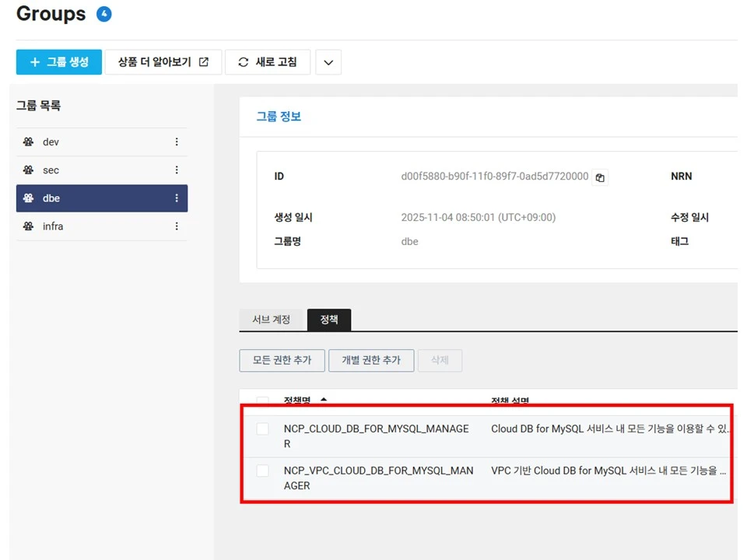The height and width of the screenshot is (560, 747).
Task: Toggle the select-all checkbox in policy header
Action: click(x=262, y=400)
